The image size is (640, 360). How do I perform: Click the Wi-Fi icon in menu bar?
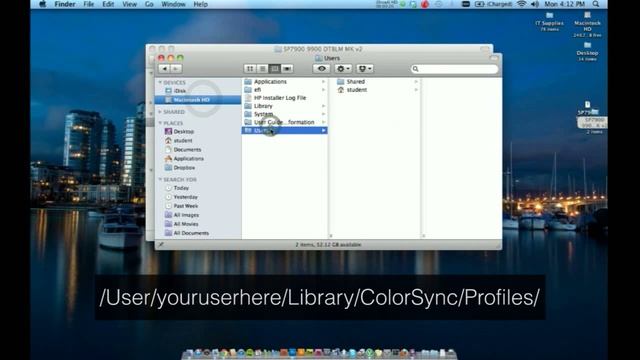pos(522,4)
